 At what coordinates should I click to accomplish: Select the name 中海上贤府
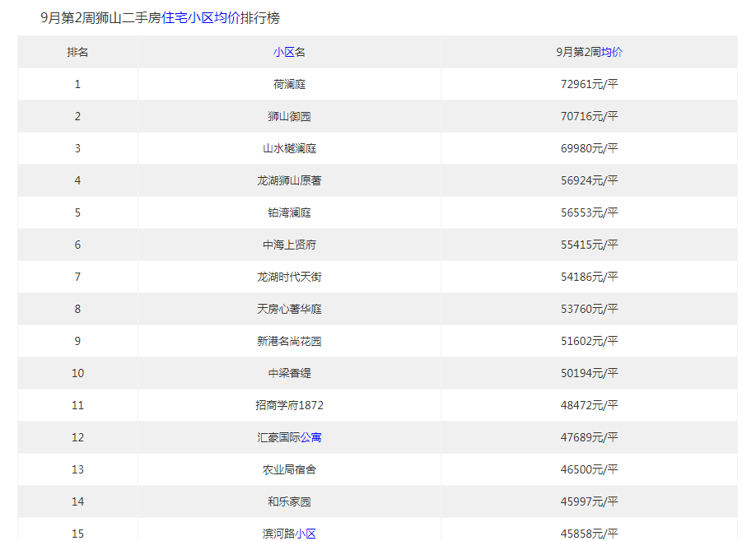(289, 245)
